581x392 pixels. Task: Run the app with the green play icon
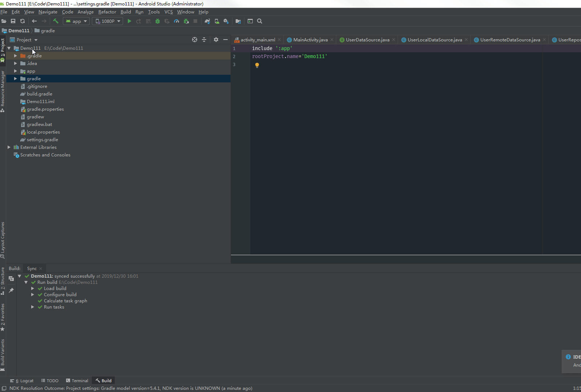point(129,21)
